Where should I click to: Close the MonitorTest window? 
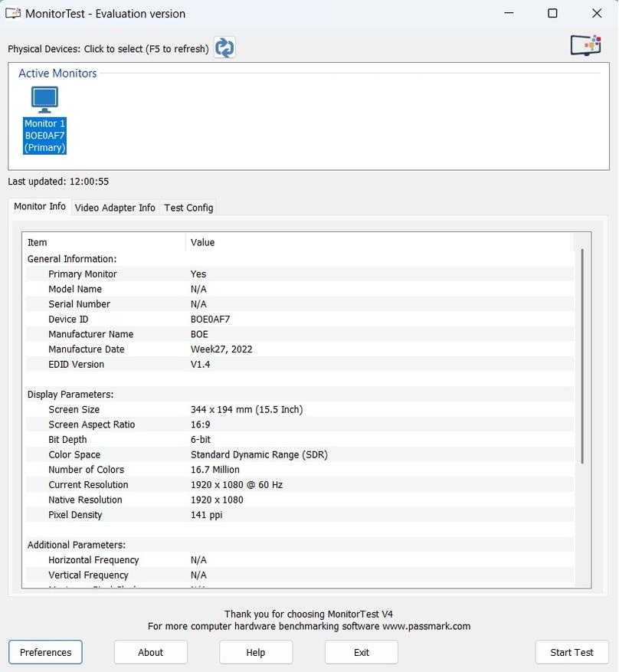pos(597,13)
